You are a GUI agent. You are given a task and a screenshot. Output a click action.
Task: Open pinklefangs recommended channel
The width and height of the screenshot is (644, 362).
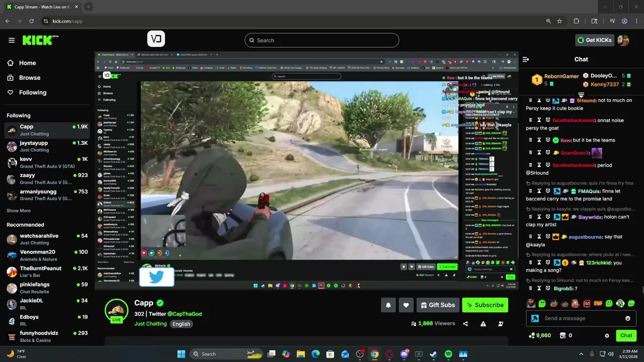point(47,288)
